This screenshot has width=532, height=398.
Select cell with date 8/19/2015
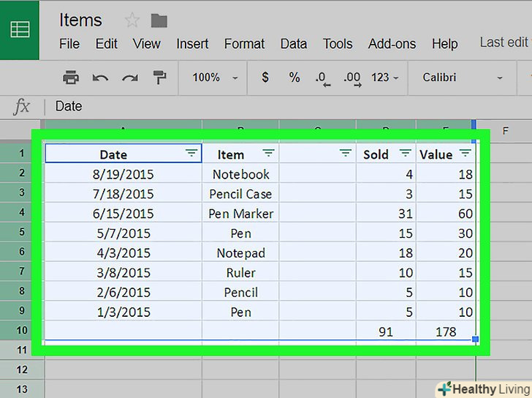pyautogui.click(x=123, y=174)
